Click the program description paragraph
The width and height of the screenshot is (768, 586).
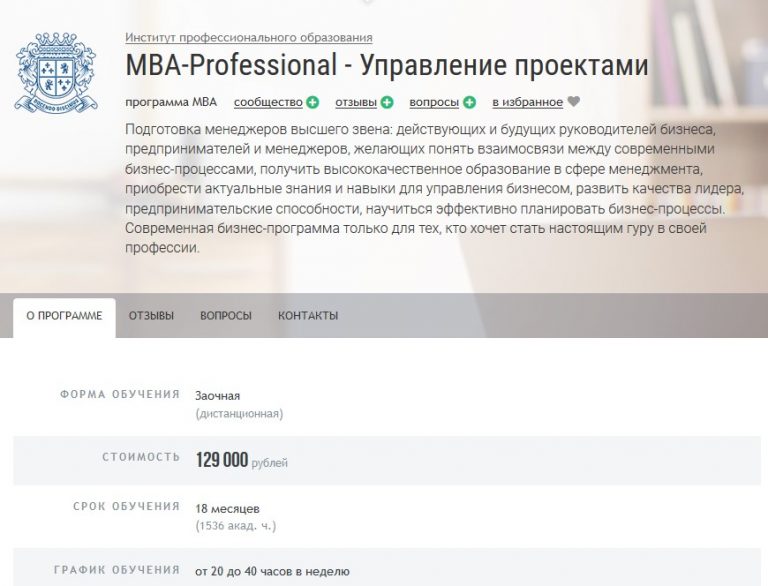coord(430,190)
